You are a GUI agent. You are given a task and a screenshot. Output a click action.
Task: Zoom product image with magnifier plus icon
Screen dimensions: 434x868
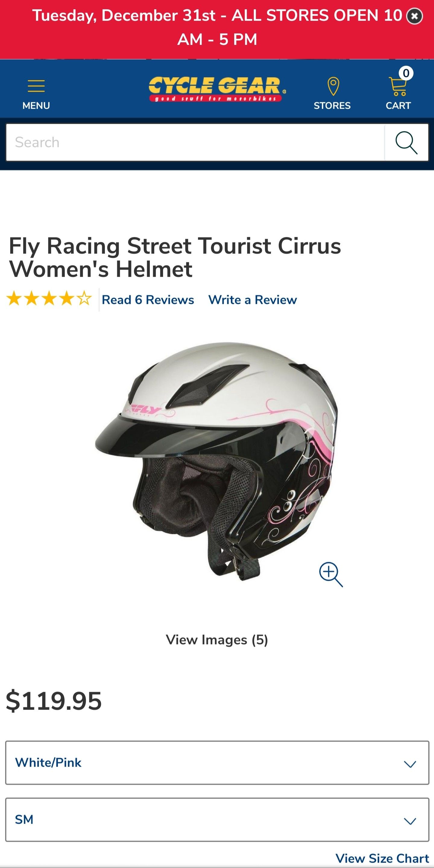(x=331, y=574)
